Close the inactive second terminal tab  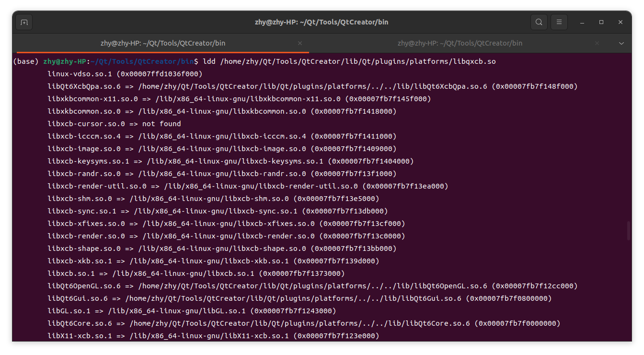pos(597,43)
